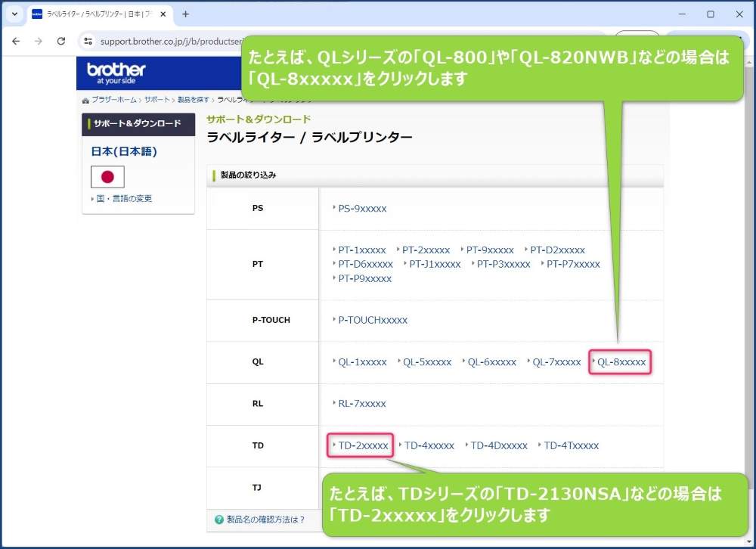This screenshot has height=549, width=756.
Task: Select the PT-2xxxxx series link
Action: point(426,250)
